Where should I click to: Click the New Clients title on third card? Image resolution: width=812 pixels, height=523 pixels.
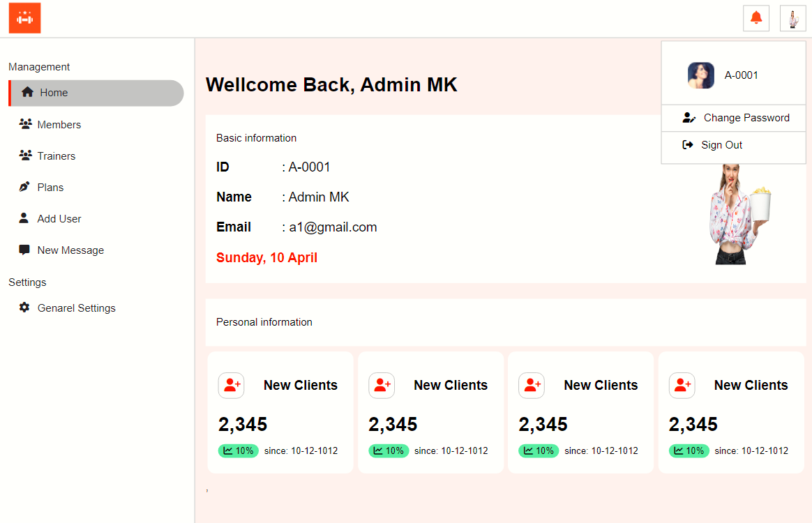[x=601, y=385]
